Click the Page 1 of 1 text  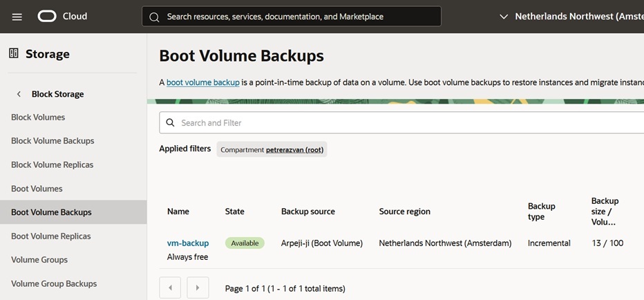coord(285,288)
